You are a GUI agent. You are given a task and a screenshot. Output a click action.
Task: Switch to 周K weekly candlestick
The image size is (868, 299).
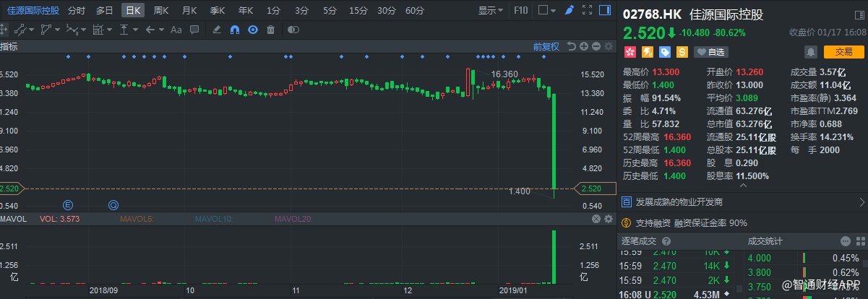click(161, 10)
